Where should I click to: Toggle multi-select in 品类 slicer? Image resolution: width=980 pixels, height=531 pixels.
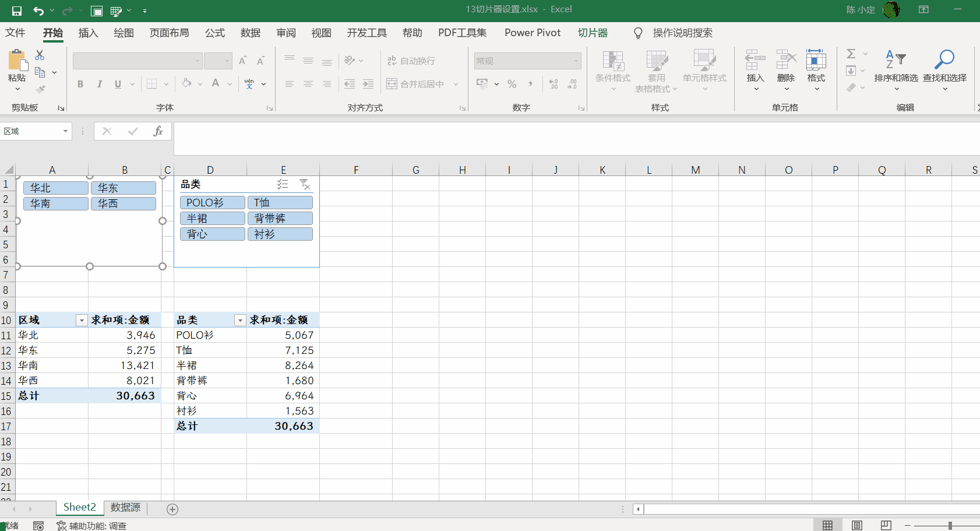(x=283, y=184)
